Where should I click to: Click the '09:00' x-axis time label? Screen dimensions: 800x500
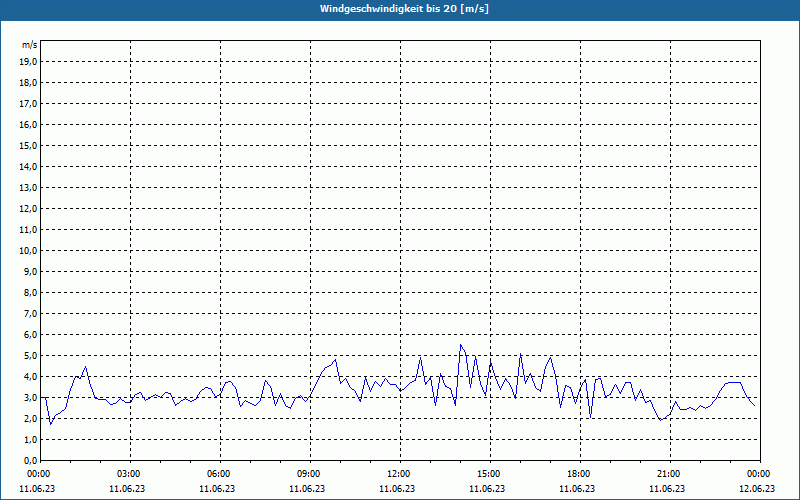coord(309,474)
